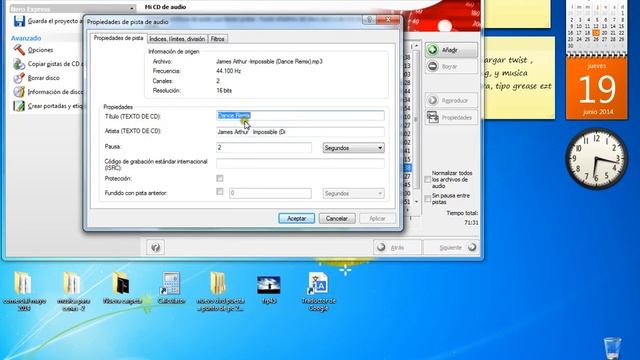Viewport: 640px width, 360px height.
Task: Click track list vertical scrollbar thumb
Action: click(x=416, y=120)
